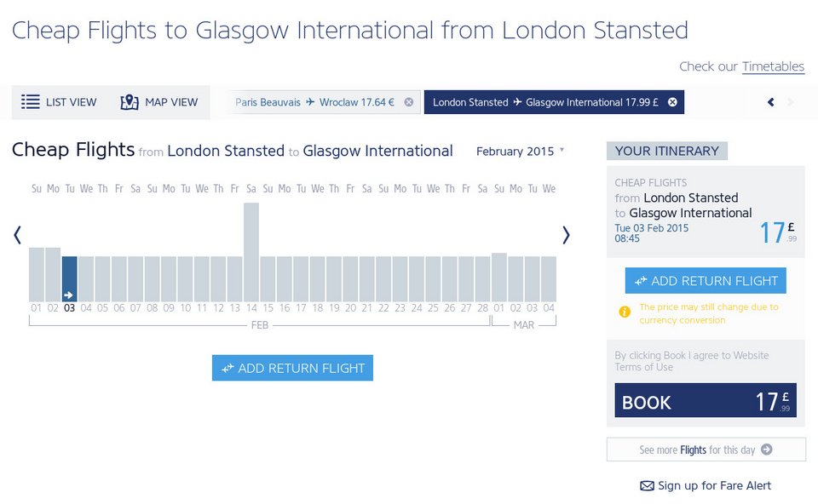Click the currency conversion warning info icon
This screenshot has height=504, width=818.
[x=624, y=312]
